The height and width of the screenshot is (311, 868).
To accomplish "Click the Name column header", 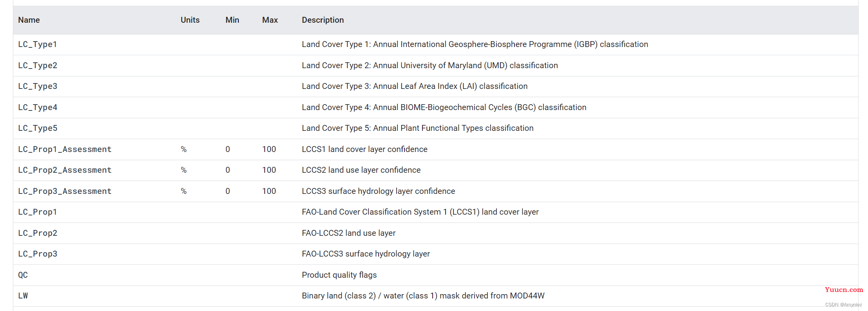I will click(x=29, y=20).
